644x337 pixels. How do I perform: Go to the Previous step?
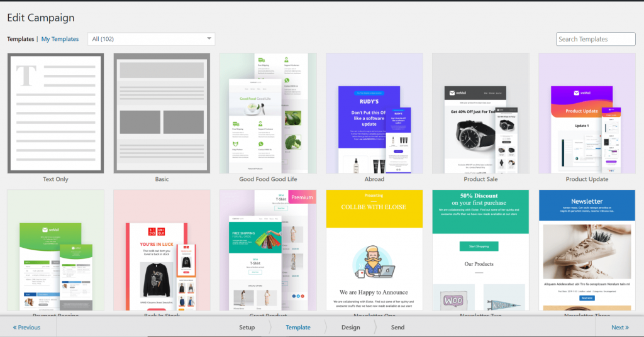coord(26,327)
